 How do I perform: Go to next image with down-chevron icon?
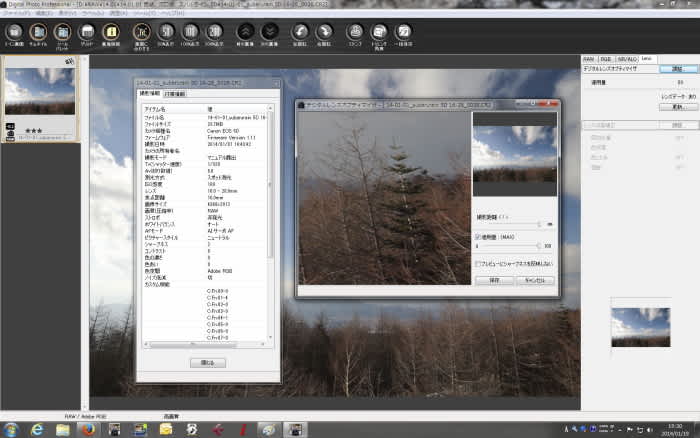[269, 32]
